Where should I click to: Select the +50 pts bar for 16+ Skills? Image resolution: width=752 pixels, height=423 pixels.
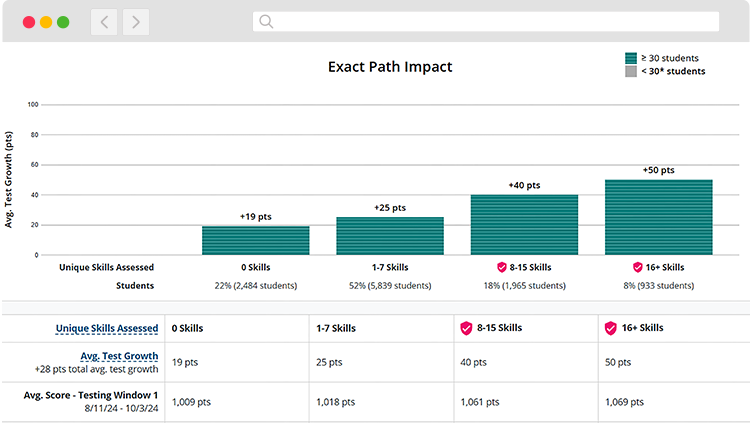(x=658, y=217)
